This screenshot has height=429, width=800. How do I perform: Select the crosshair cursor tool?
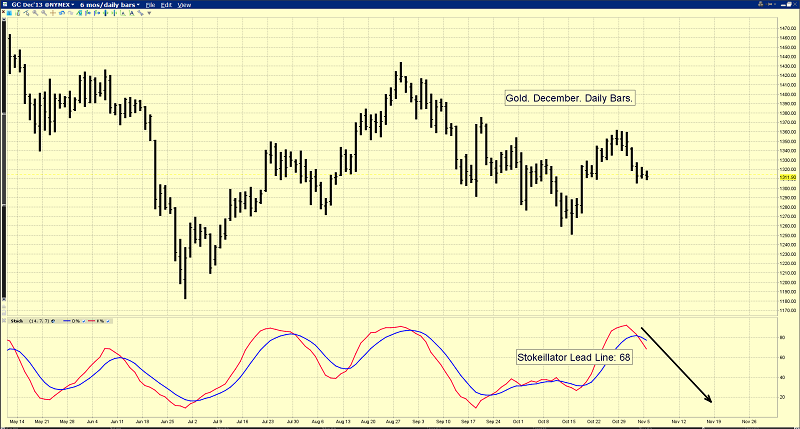53,13
